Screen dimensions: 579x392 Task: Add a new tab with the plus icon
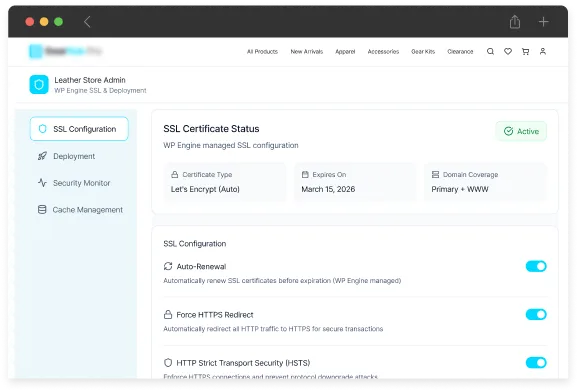(x=543, y=22)
